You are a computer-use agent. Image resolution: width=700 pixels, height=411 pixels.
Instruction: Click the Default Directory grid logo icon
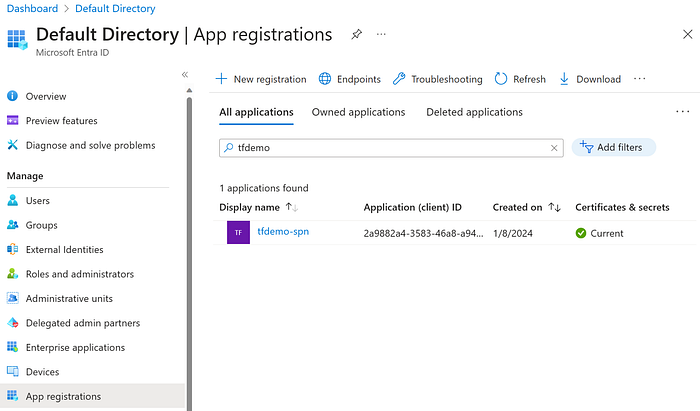click(x=17, y=39)
